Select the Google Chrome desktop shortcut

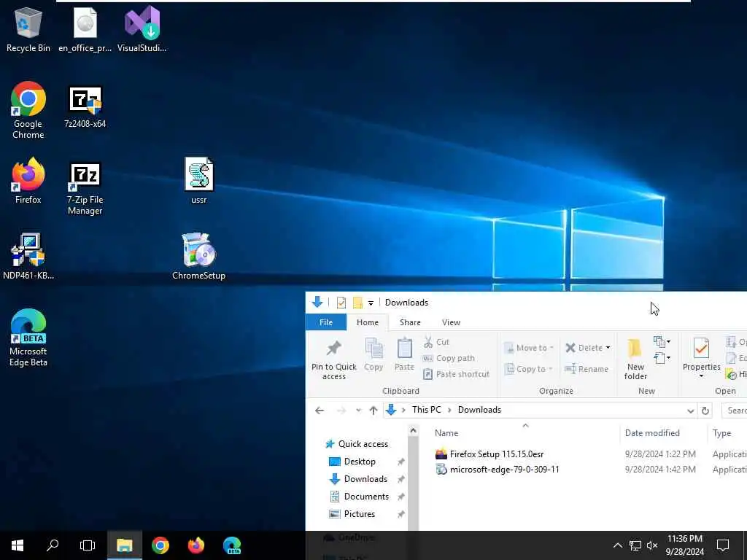point(28,111)
